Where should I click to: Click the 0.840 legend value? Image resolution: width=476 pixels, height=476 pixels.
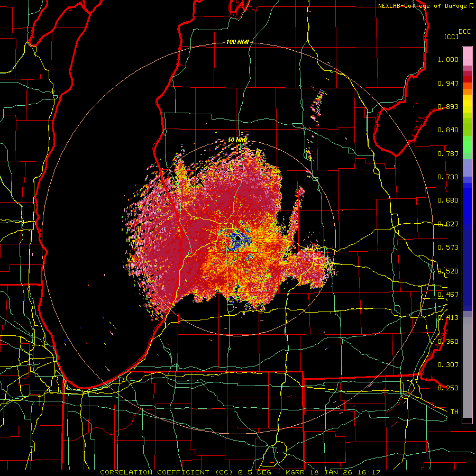448,130
